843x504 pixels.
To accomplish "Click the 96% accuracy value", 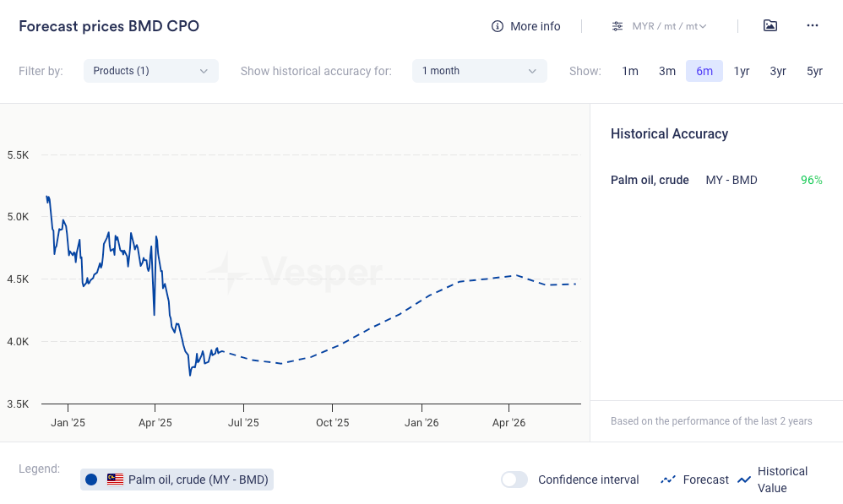I will [811, 180].
